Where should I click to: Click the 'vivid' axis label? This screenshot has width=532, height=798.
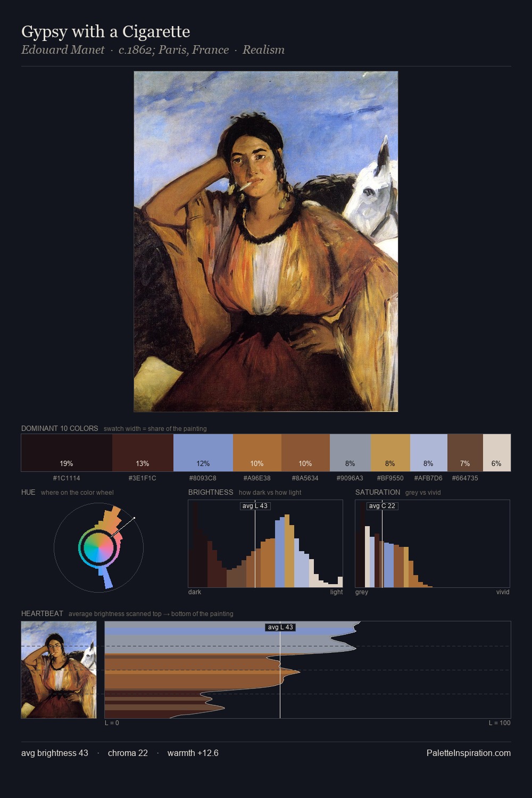pos(503,592)
